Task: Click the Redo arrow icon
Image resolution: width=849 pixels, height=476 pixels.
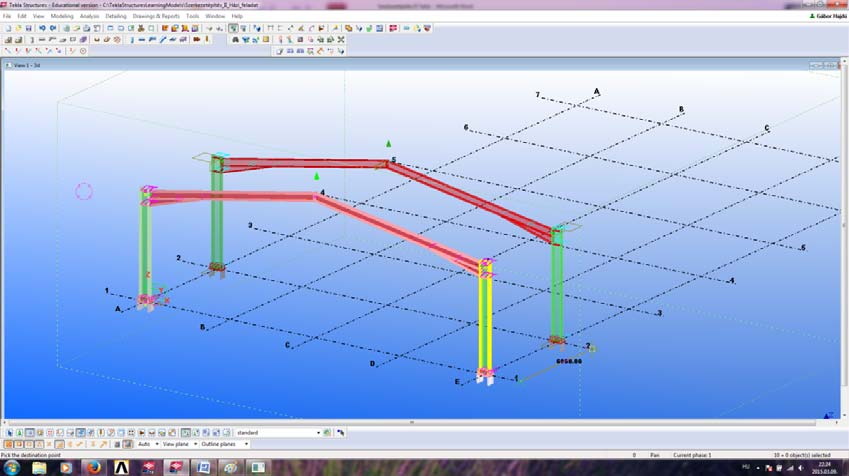Action: 53,28
